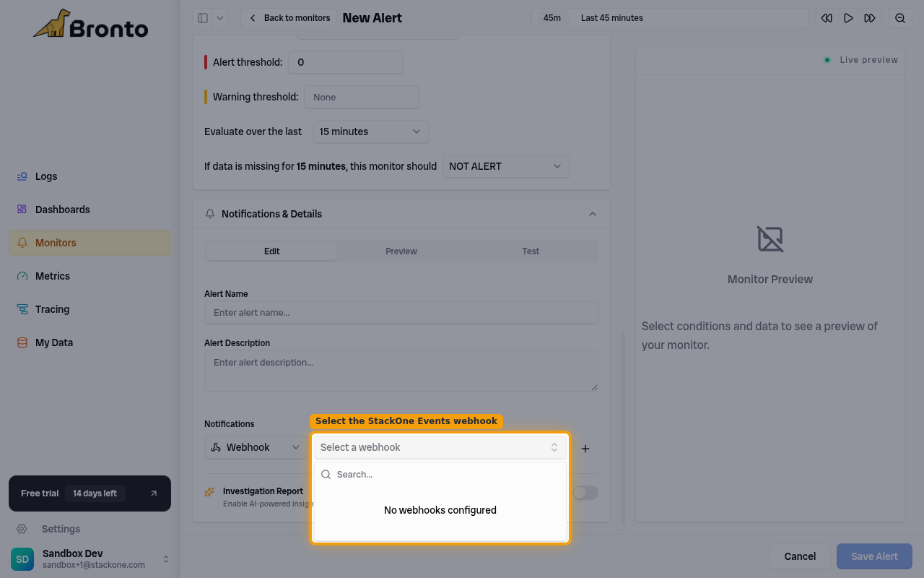The height and width of the screenshot is (578, 924).
Task: Click the Investigation Report sparkle icon
Action: click(x=209, y=492)
